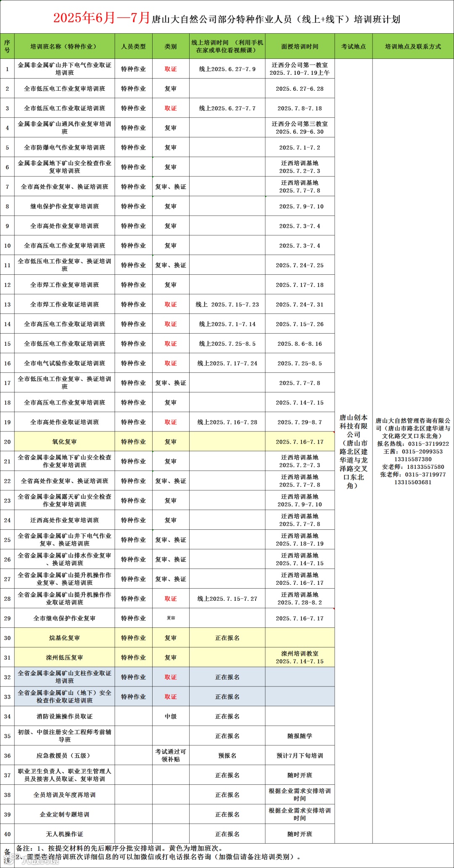Image resolution: width=454 pixels, height=868 pixels.
Task: Click '消防设施操作员取证' in row 34
Action: pyautogui.click(x=64, y=716)
